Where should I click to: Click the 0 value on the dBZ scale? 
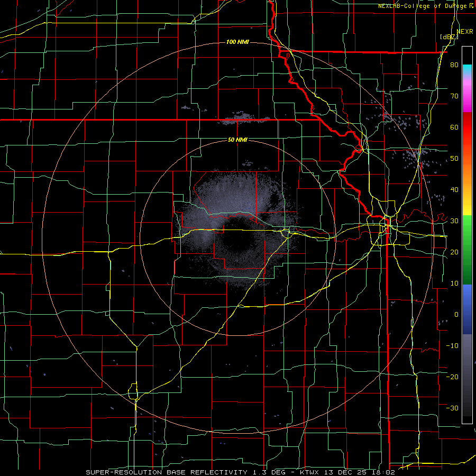[456, 315]
